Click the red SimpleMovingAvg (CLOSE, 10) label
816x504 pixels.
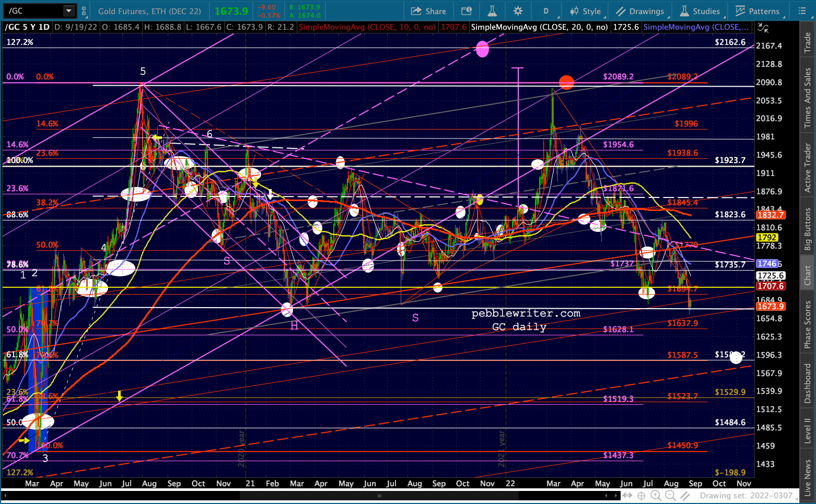pos(367,27)
